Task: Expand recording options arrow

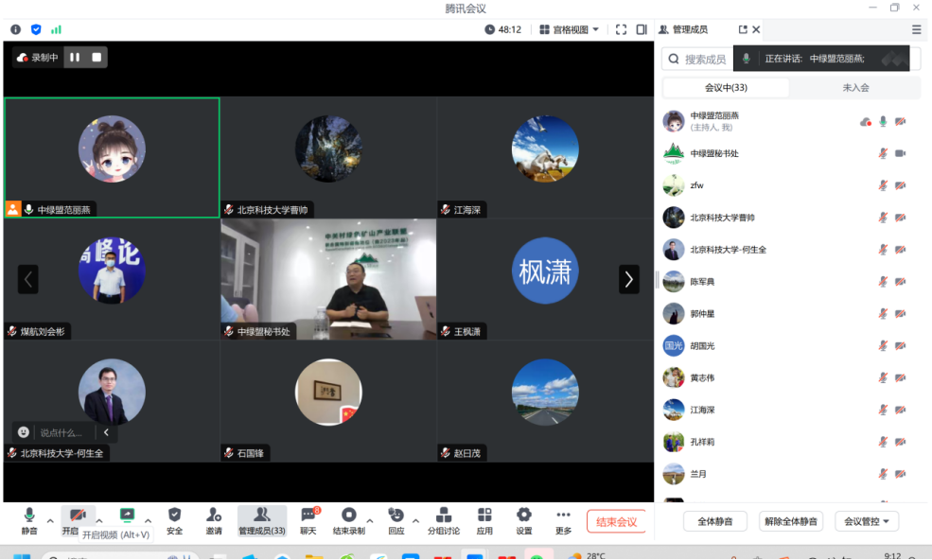Action: (370, 521)
